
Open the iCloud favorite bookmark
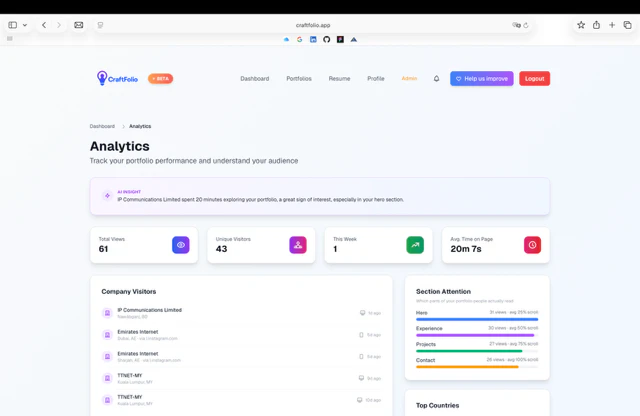pos(286,40)
